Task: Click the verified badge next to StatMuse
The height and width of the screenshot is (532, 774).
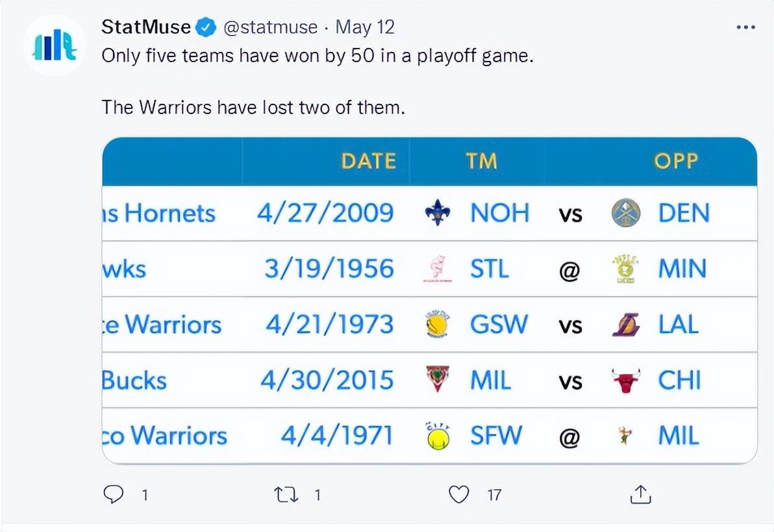Action: 206,27
